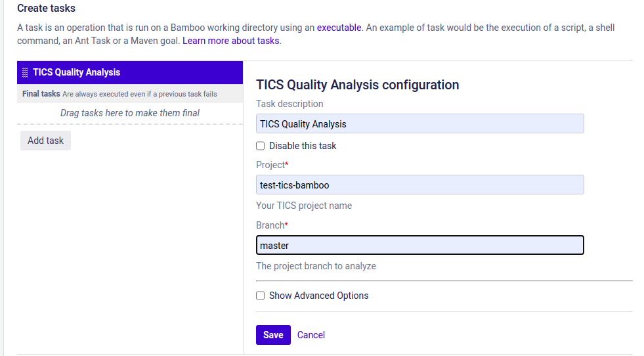The height and width of the screenshot is (356, 644).
Task: Enable the Show Advanced Options checkbox
Action: click(261, 296)
